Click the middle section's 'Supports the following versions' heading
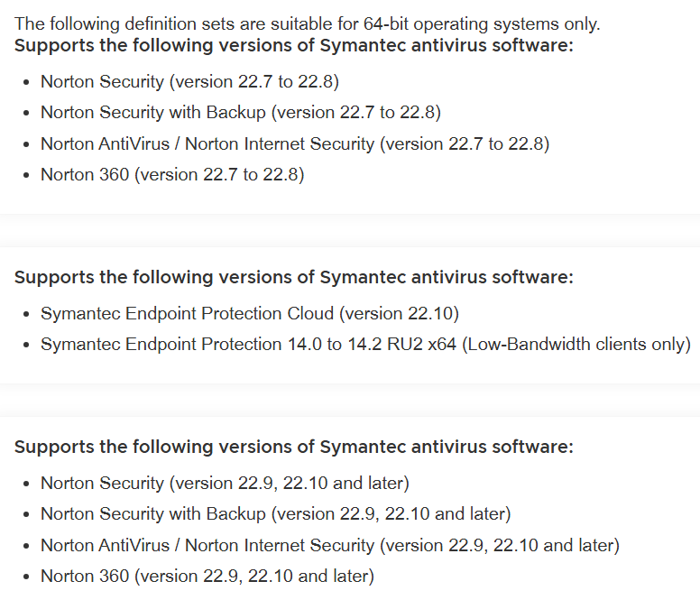 pos(293,277)
